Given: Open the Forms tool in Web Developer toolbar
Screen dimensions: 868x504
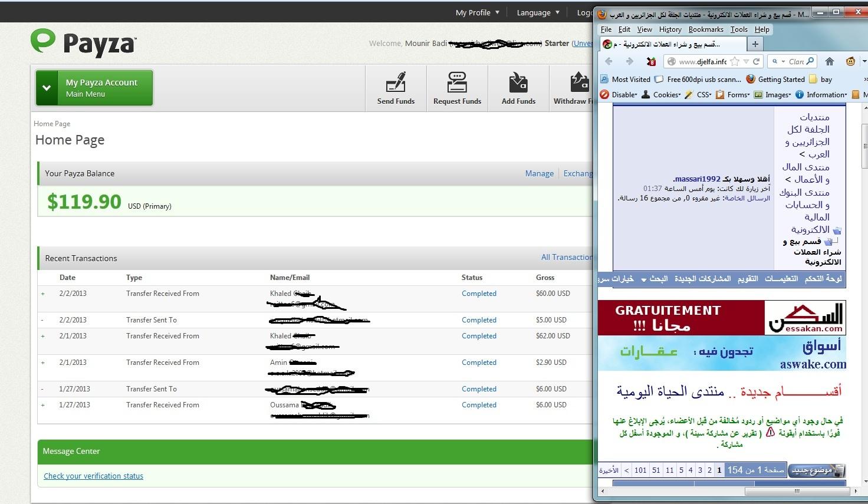Looking at the screenshot, I should pyautogui.click(x=734, y=94).
